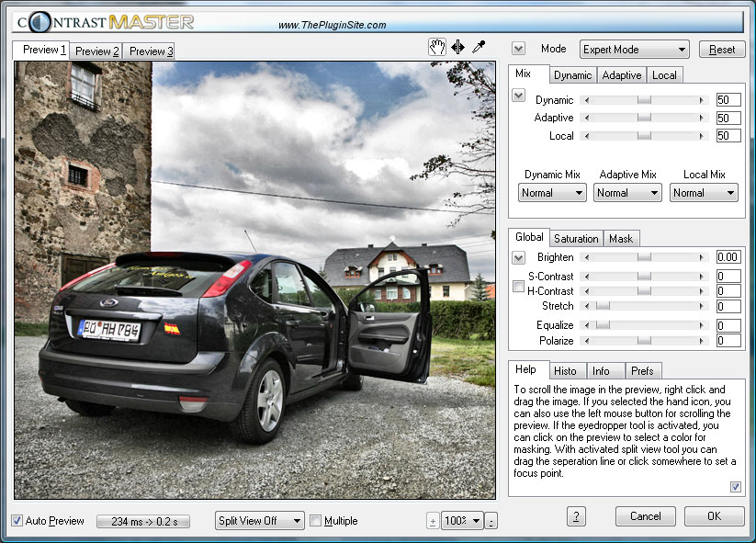Toggle the checkbox linking S-Contrast and H-Contrast

[518, 287]
